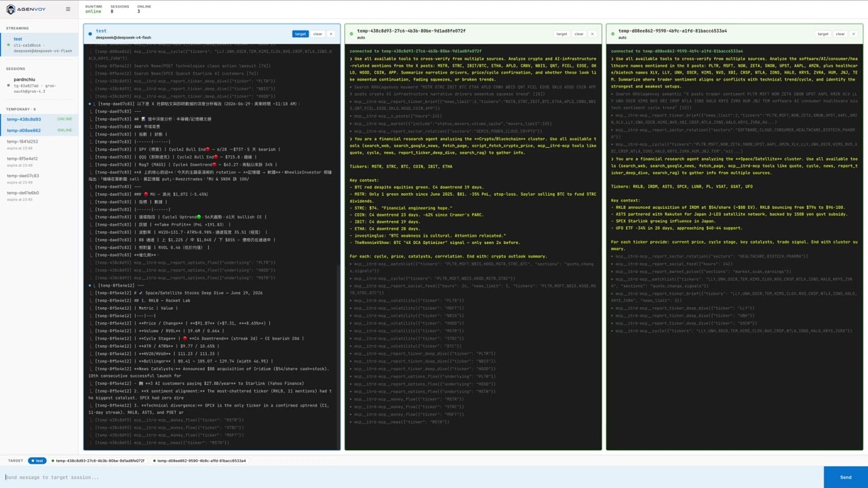Close the temp-438c8d93 session panel
Screen dimensions: 868x488
click(592, 34)
